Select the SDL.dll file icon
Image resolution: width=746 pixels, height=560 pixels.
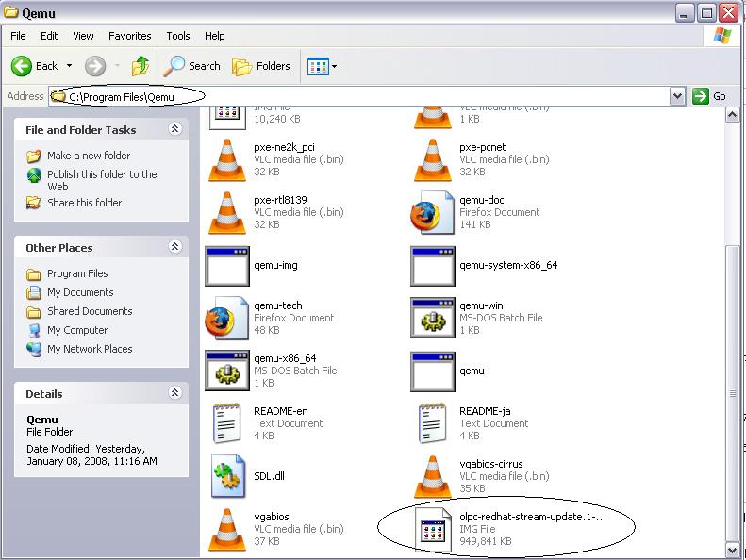click(x=227, y=477)
